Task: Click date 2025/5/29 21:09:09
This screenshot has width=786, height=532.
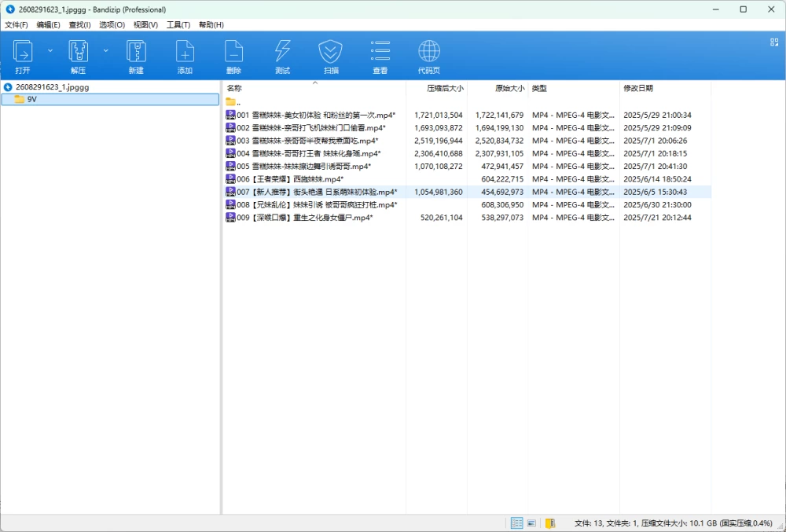Action: [657, 128]
